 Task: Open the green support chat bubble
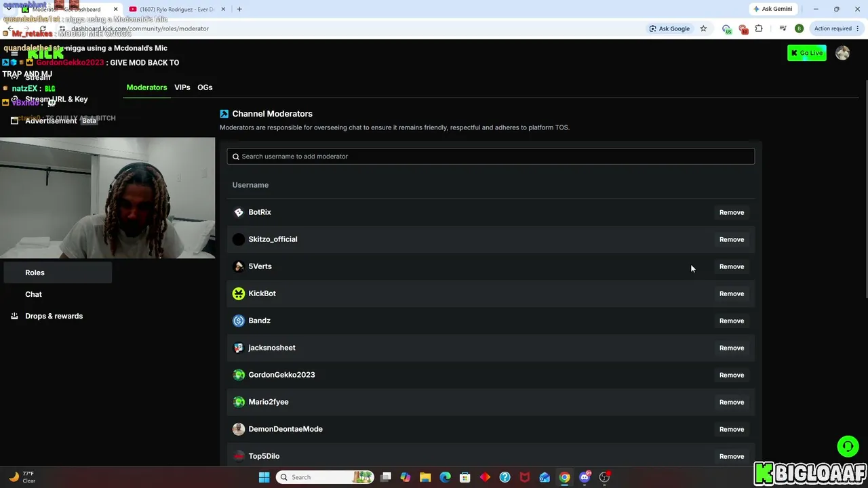click(848, 446)
